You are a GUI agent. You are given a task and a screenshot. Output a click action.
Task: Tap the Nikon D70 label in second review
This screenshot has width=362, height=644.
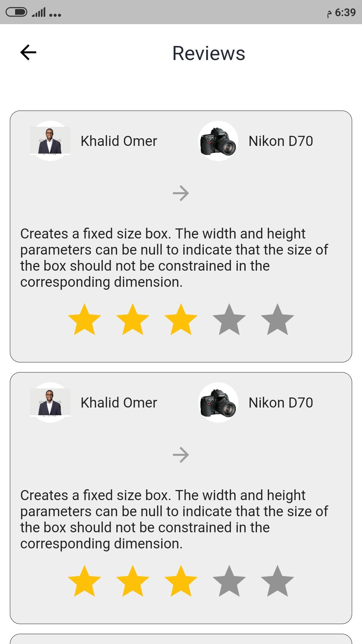[281, 402]
